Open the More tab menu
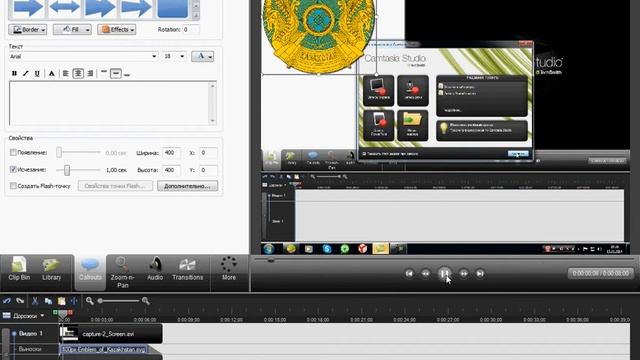Image resolution: width=640 pixels, height=360 pixels. tap(229, 269)
